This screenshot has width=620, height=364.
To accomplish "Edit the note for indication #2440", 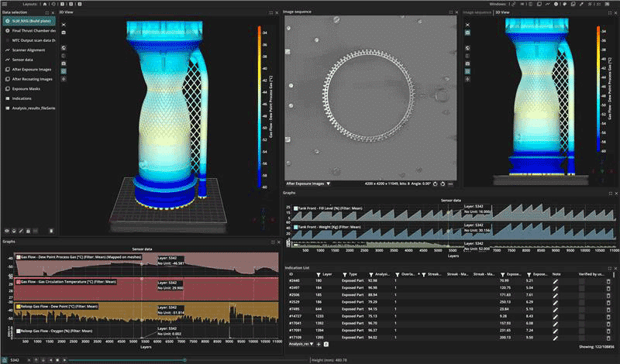I will (x=556, y=281).
